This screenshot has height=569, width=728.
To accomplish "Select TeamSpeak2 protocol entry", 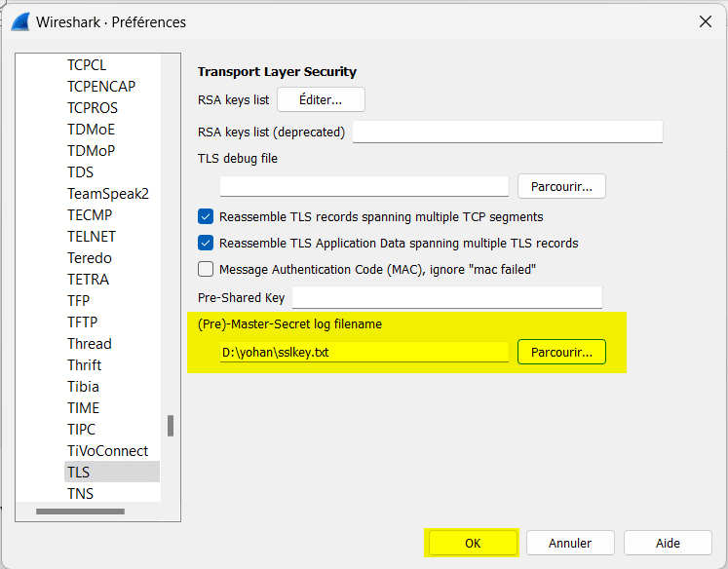I will click(x=107, y=194).
